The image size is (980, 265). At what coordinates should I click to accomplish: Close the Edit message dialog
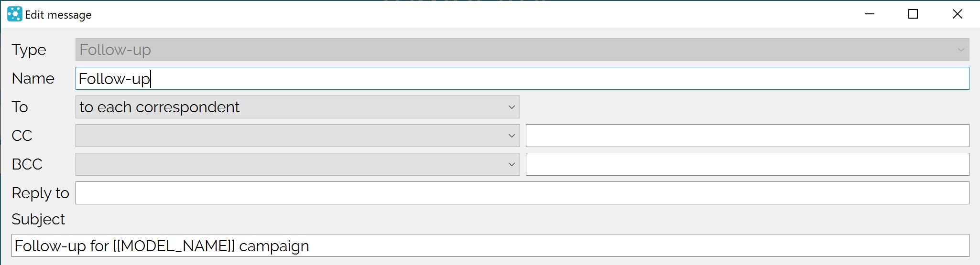(x=957, y=14)
